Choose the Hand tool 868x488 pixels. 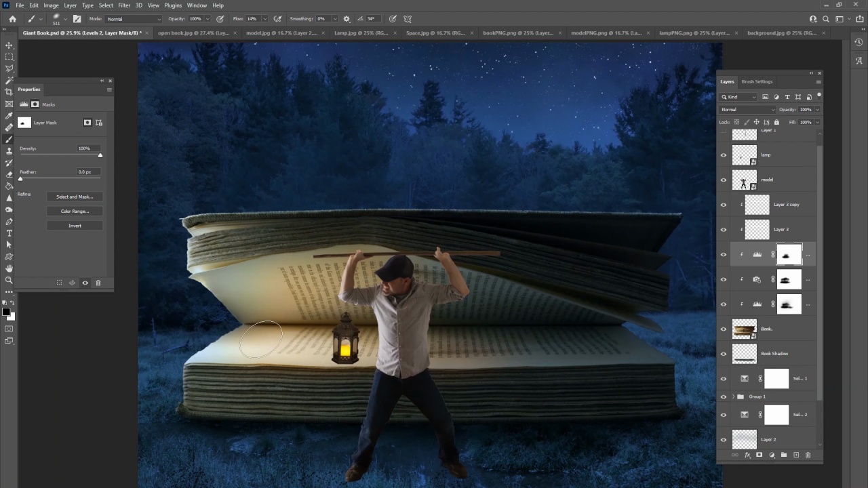[x=9, y=268]
